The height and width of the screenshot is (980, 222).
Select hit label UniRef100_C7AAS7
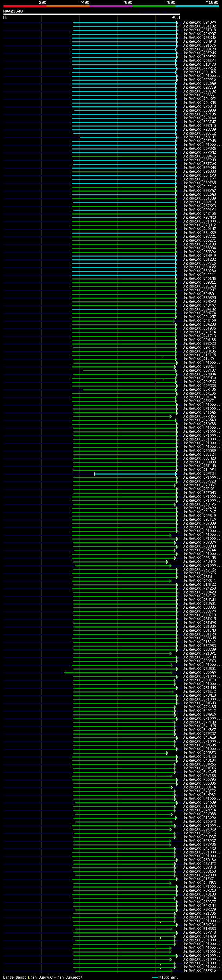[x=199, y=485]
